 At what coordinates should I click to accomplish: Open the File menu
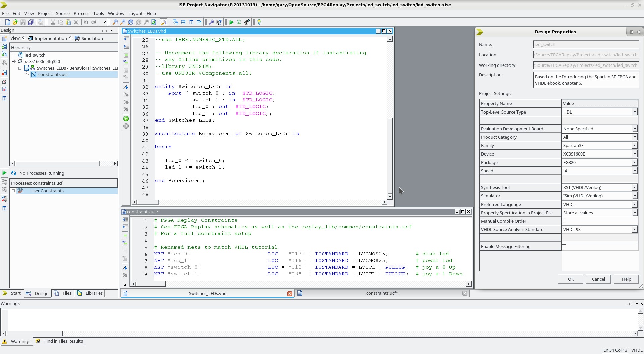(5, 13)
